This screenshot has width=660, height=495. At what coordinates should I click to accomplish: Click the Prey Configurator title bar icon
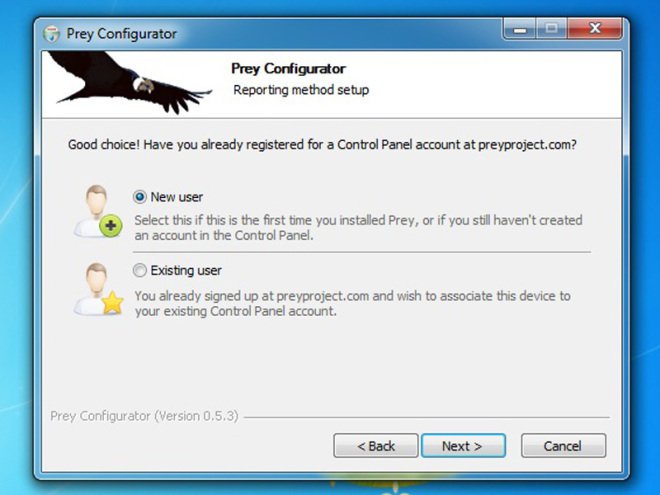52,34
